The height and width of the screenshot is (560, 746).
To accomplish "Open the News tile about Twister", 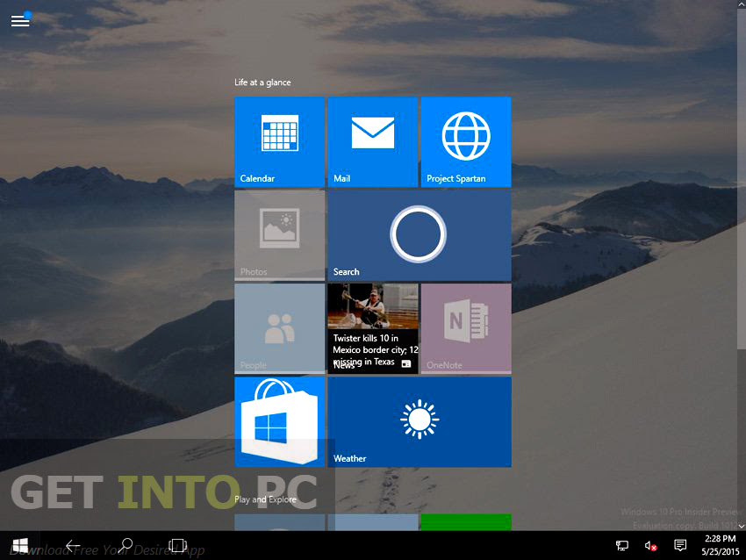I will 373,328.
